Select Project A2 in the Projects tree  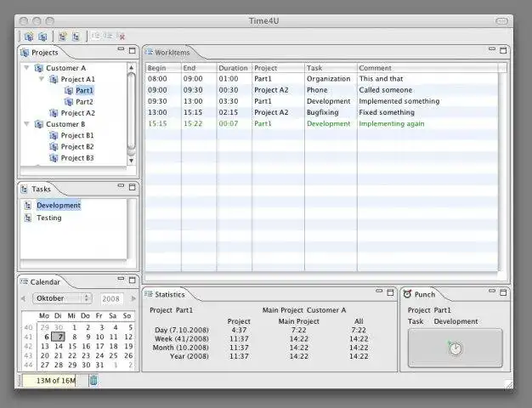click(x=77, y=113)
